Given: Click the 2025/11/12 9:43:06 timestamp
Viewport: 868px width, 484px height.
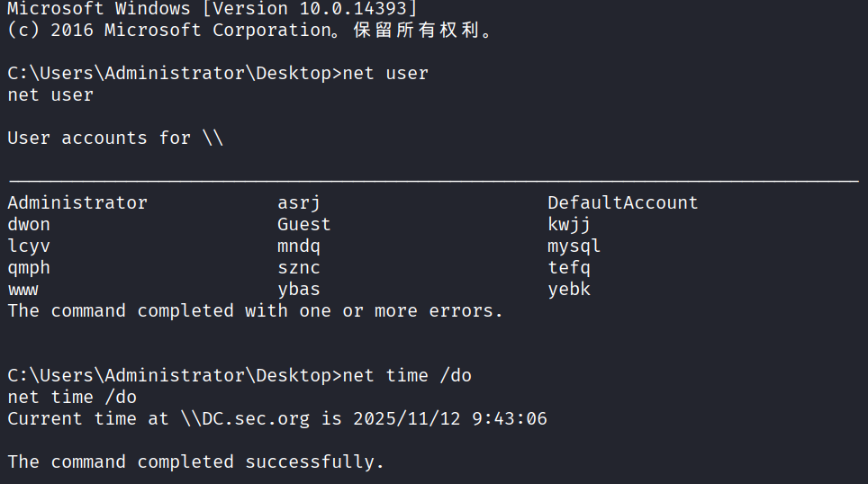Looking at the screenshot, I should coord(449,418).
